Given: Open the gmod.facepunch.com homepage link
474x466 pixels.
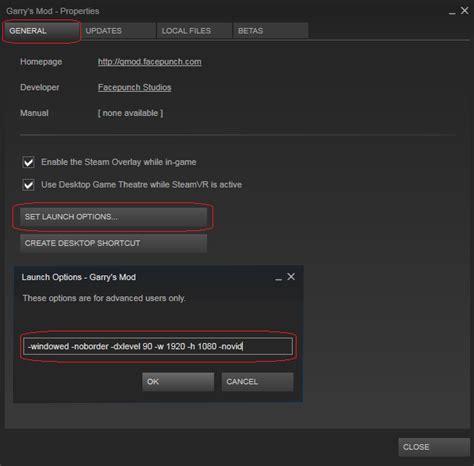Looking at the screenshot, I should pyautogui.click(x=150, y=62).
